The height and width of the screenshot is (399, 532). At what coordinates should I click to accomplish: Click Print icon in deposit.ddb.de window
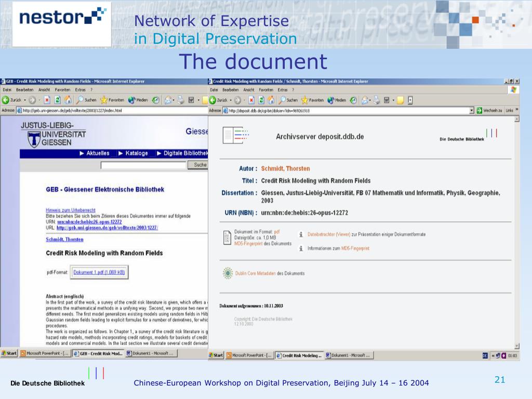pyautogui.click(x=377, y=100)
